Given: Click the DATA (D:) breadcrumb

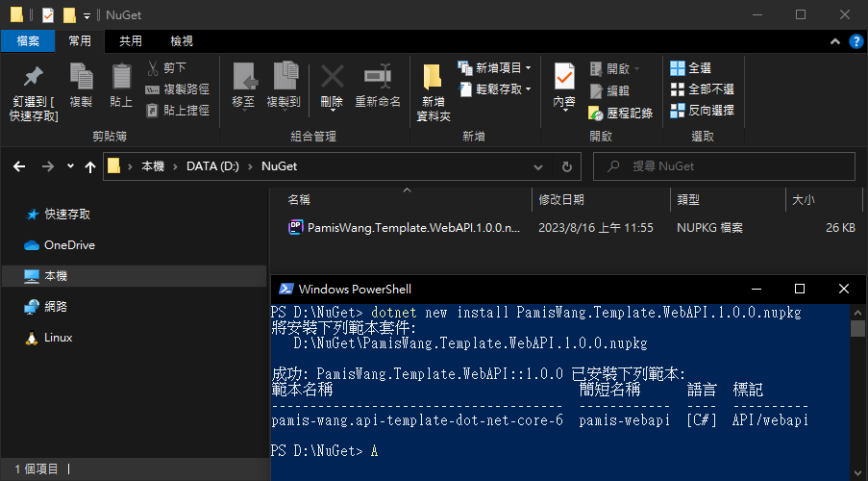Looking at the screenshot, I should pos(212,166).
